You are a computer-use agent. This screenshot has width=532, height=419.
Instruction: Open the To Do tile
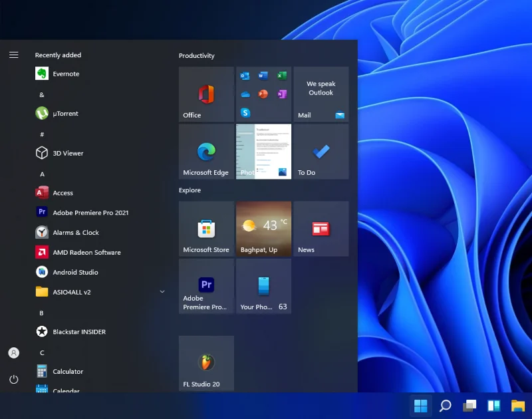pos(321,152)
